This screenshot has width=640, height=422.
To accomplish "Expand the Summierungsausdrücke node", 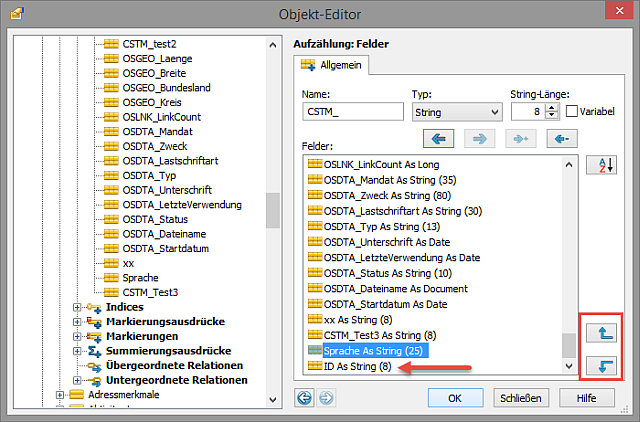I will click(77, 351).
